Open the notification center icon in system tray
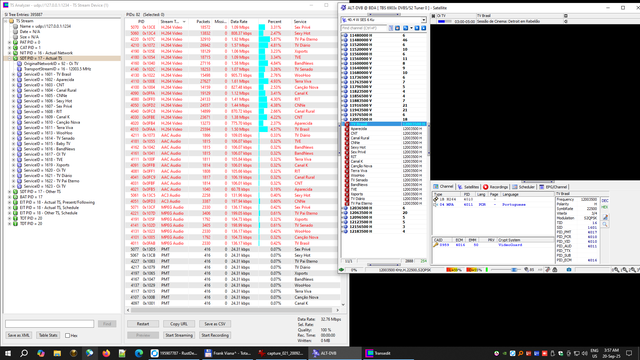This screenshot has height=360, width=640. [629, 353]
